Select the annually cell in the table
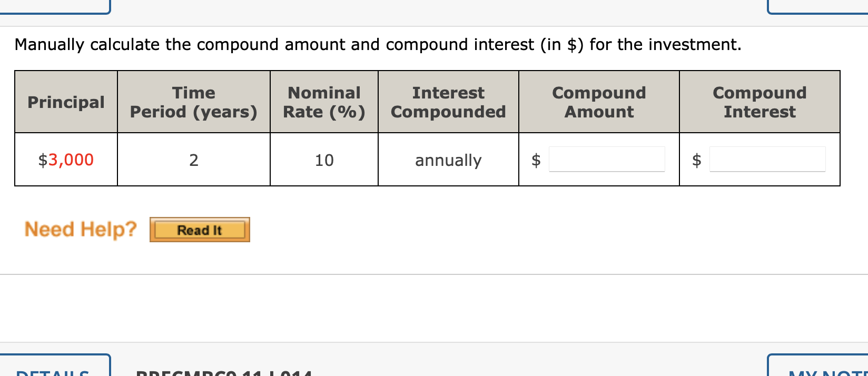Screen dimensions: 868x376 (448, 160)
